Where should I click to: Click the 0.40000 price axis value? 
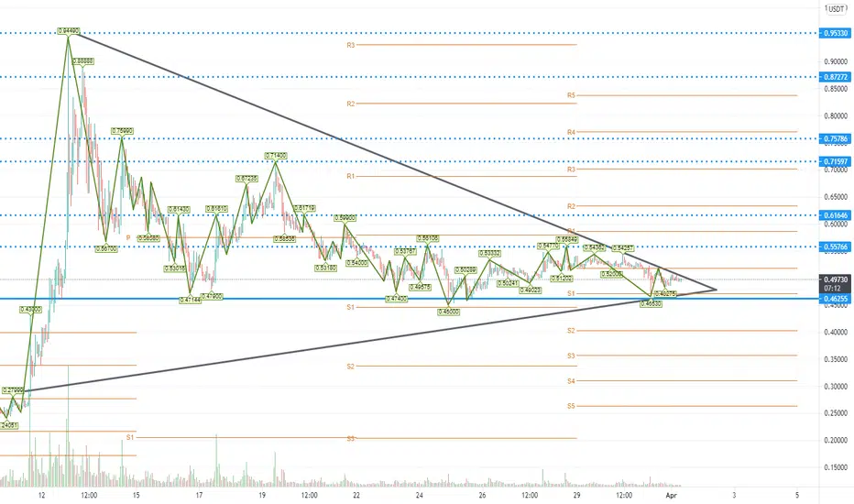(x=836, y=332)
